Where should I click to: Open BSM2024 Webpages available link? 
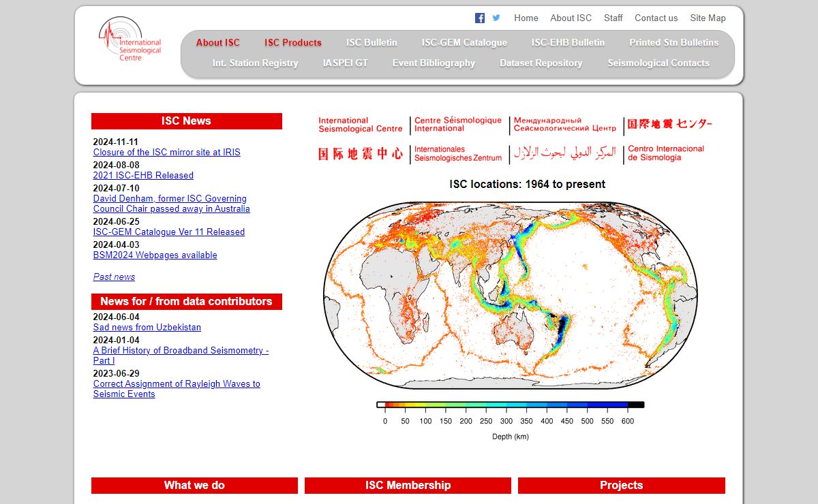click(155, 255)
